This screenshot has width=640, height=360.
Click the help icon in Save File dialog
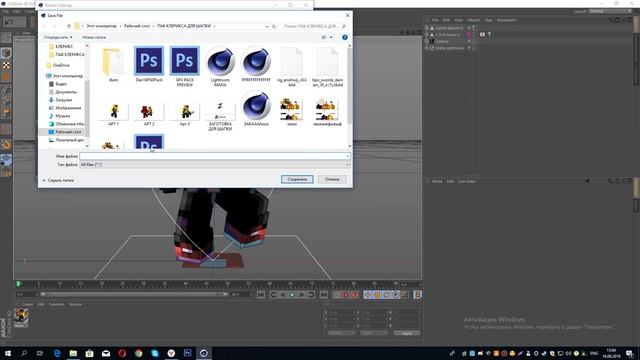pos(345,37)
